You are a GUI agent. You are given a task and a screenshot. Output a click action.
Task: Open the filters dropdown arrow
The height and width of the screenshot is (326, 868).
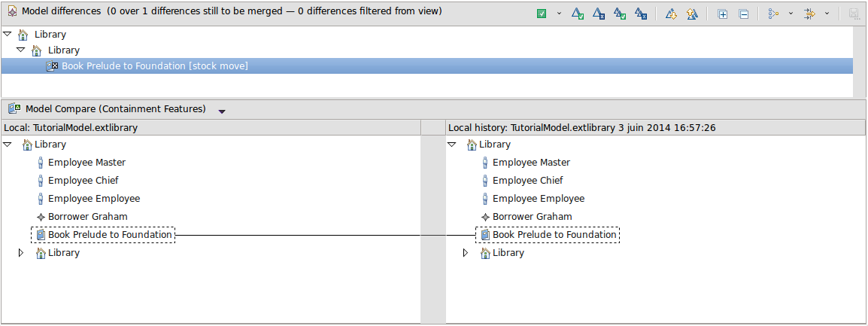point(827,14)
